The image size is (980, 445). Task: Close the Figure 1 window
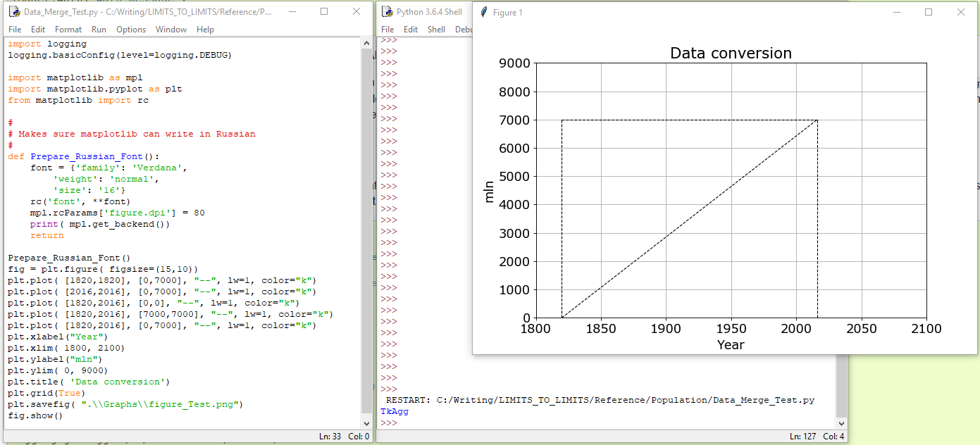coord(961,12)
